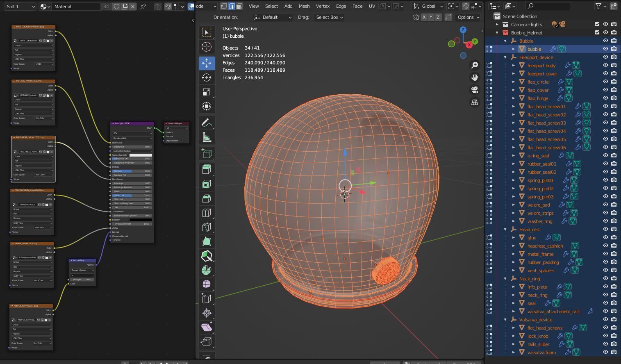The image size is (621, 364).
Task: Open the Add menu
Action: click(x=289, y=6)
